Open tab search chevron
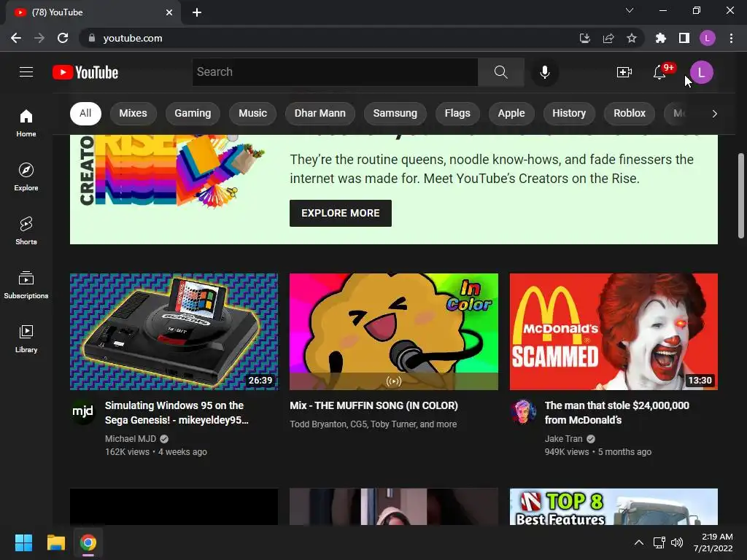Viewport: 747px width, 560px height. pyautogui.click(x=630, y=10)
